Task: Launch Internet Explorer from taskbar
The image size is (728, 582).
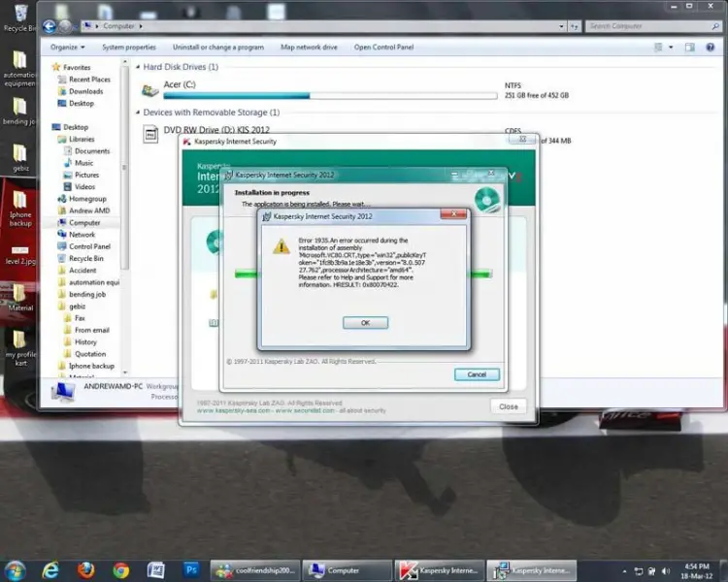Action: (x=50, y=570)
